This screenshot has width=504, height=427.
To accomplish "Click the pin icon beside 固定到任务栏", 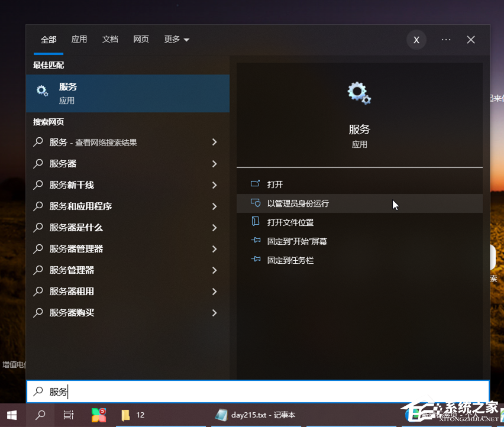I will (x=256, y=259).
